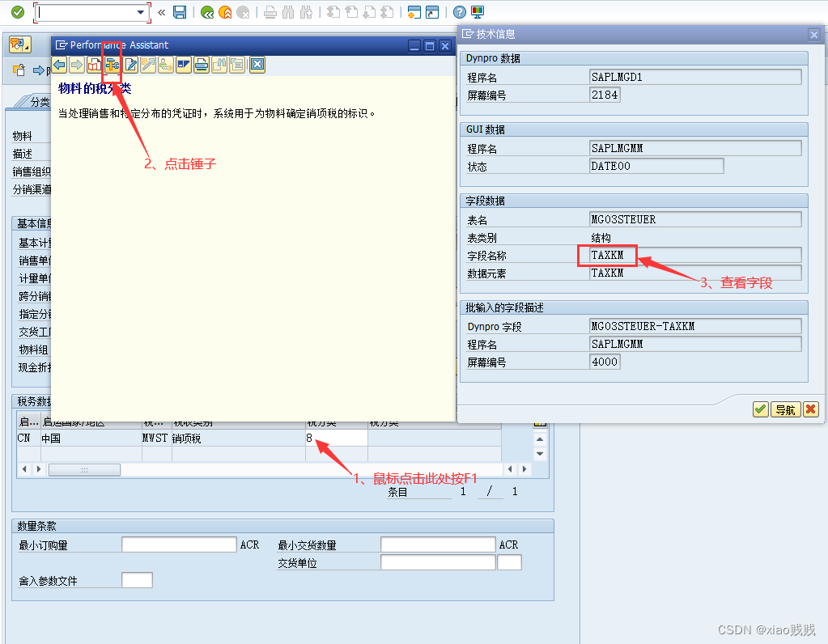Click the 程序名 SAPLMGD1 field

click(x=695, y=77)
